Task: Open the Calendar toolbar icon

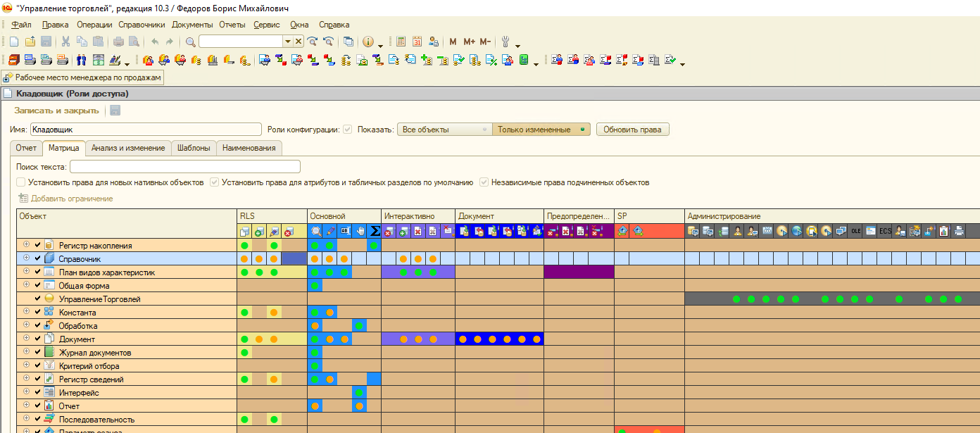Action: point(417,42)
